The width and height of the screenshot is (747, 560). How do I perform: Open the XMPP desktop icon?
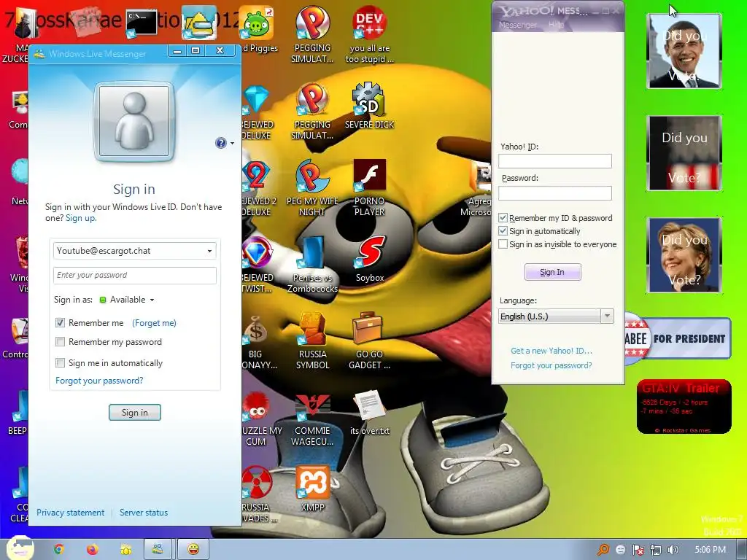312,482
